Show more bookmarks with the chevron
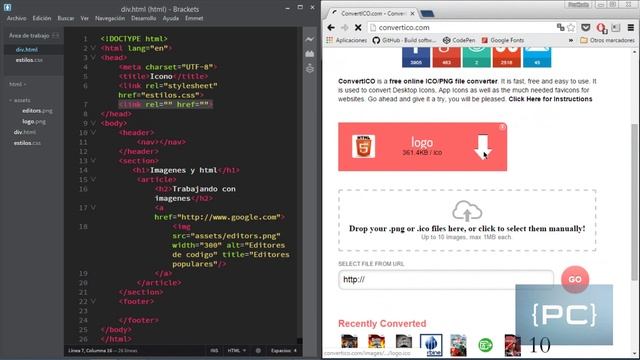 (571, 40)
